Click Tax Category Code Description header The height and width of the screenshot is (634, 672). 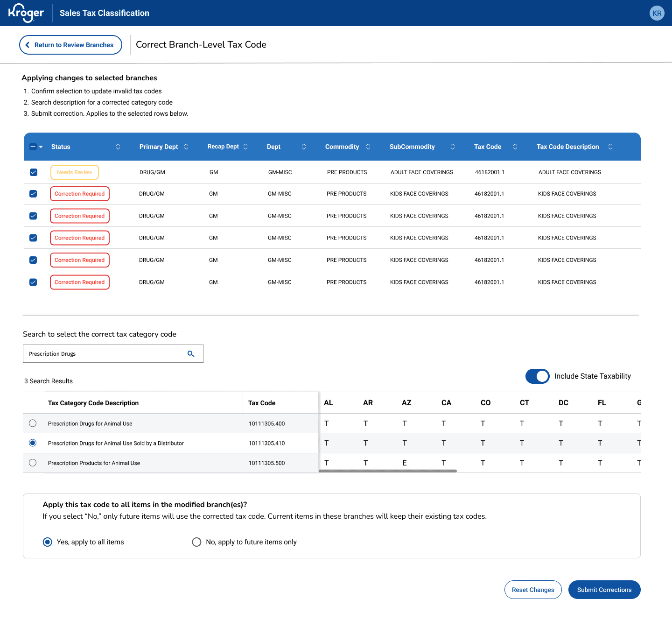93,403
